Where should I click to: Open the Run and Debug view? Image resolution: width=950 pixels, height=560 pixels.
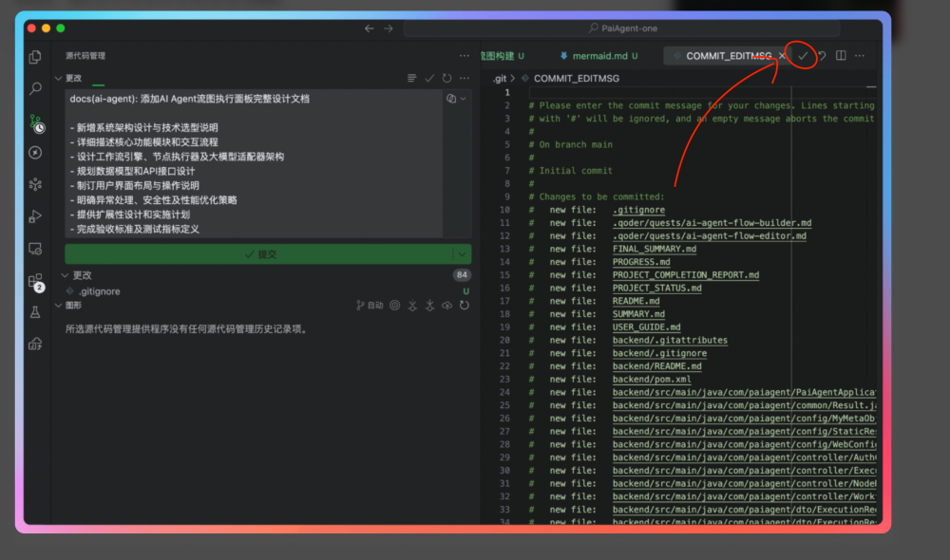35,216
